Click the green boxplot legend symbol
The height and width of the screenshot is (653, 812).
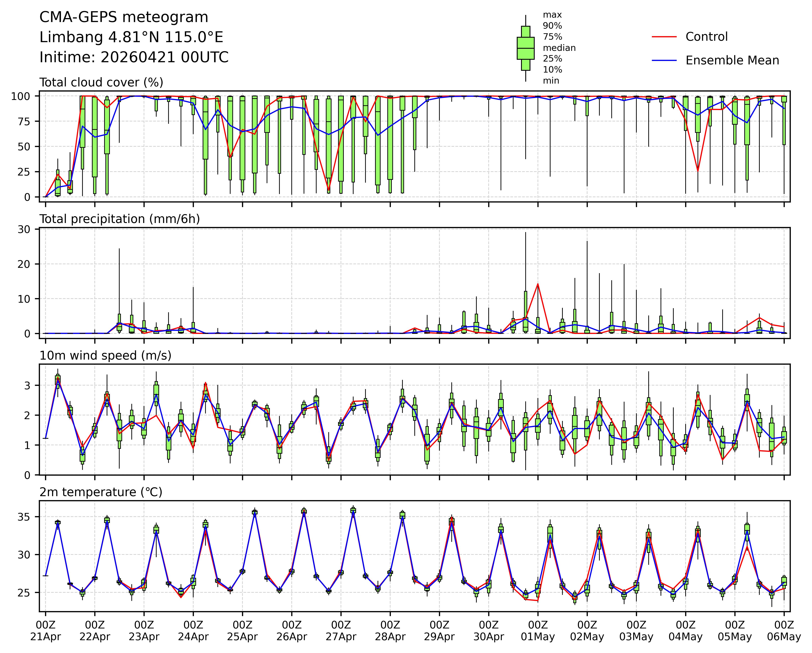[525, 48]
